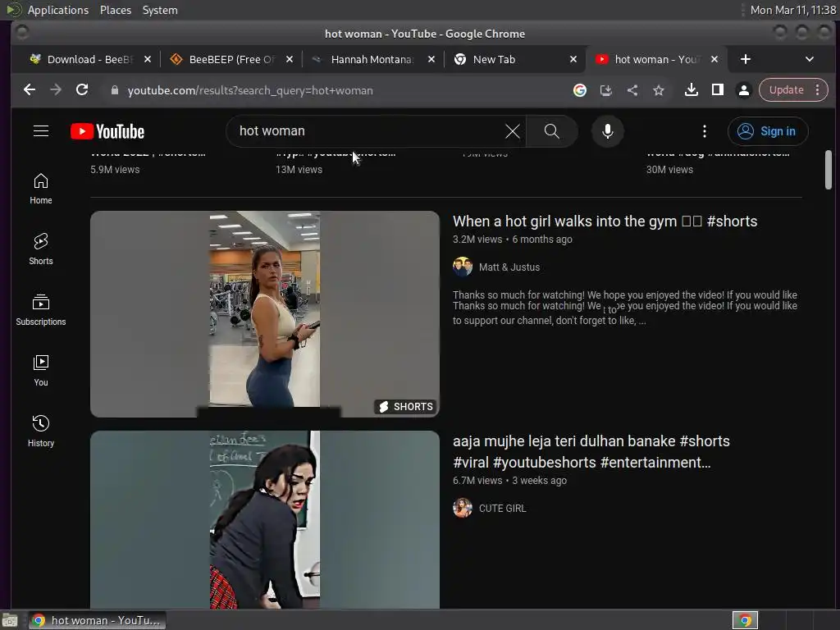
Task: Open 'aaja mujhe leja teri dulhan banake' title
Action: (x=591, y=452)
